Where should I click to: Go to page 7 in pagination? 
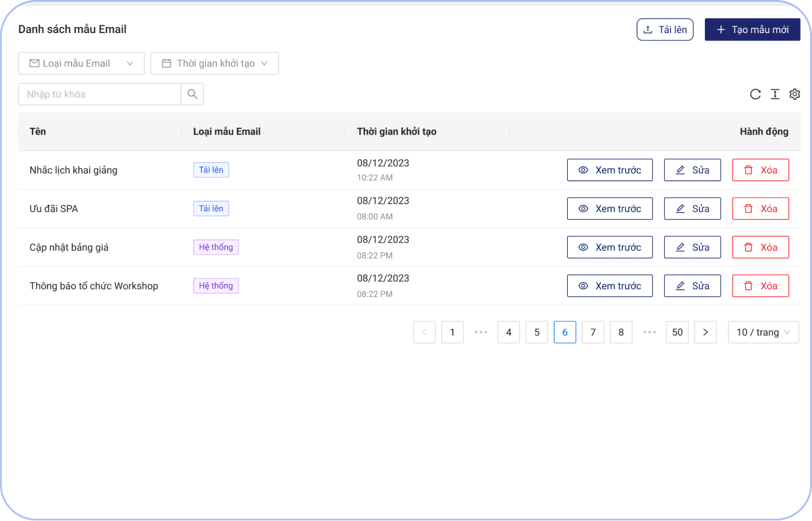click(x=593, y=332)
